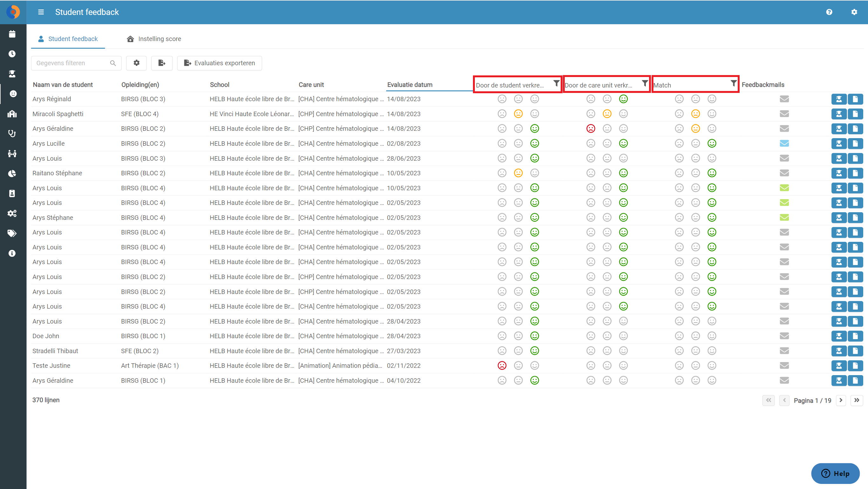Open the 'Door de student verkregen' column filter

point(556,83)
